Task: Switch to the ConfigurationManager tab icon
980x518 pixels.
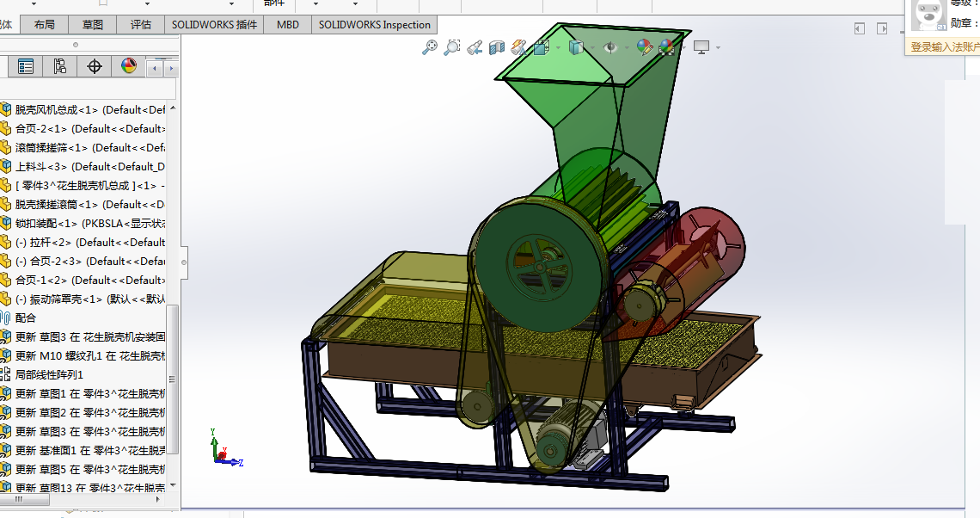Action: [60, 66]
